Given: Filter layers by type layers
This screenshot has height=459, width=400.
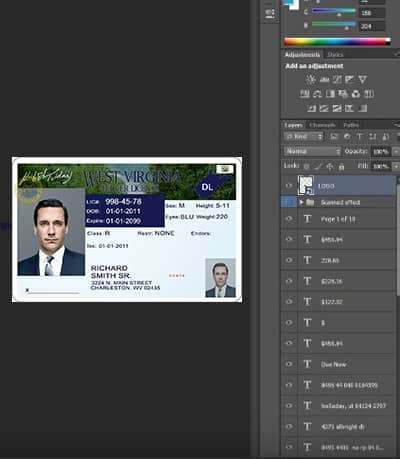Looking at the screenshot, I should (360, 136).
